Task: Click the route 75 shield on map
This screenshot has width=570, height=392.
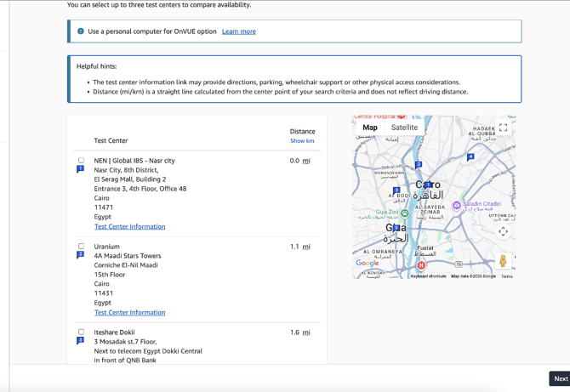Action: click(x=459, y=264)
